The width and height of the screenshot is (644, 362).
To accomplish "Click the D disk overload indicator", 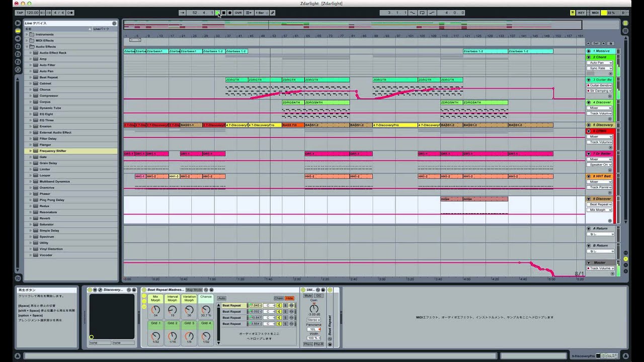I will pos(623,13).
